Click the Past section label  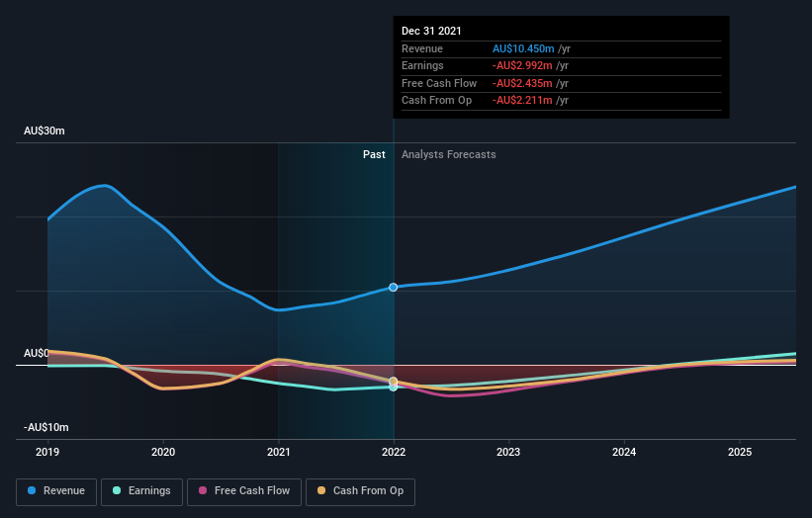click(374, 154)
